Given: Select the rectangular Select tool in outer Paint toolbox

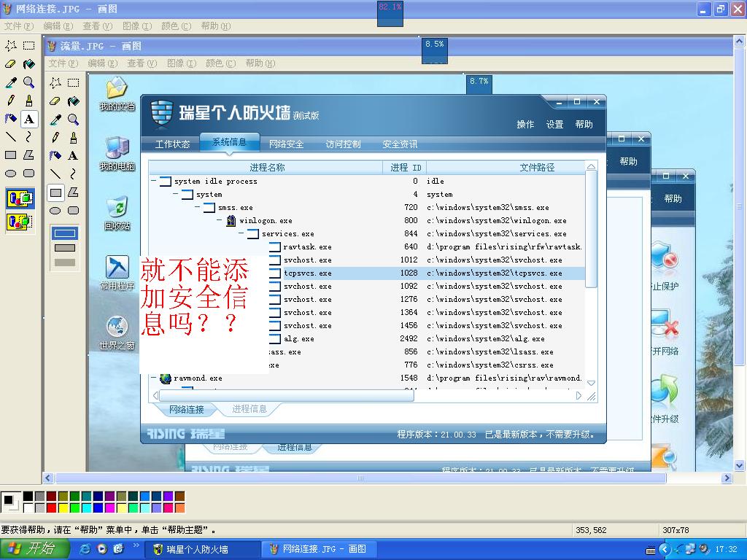Looking at the screenshot, I should (x=29, y=46).
